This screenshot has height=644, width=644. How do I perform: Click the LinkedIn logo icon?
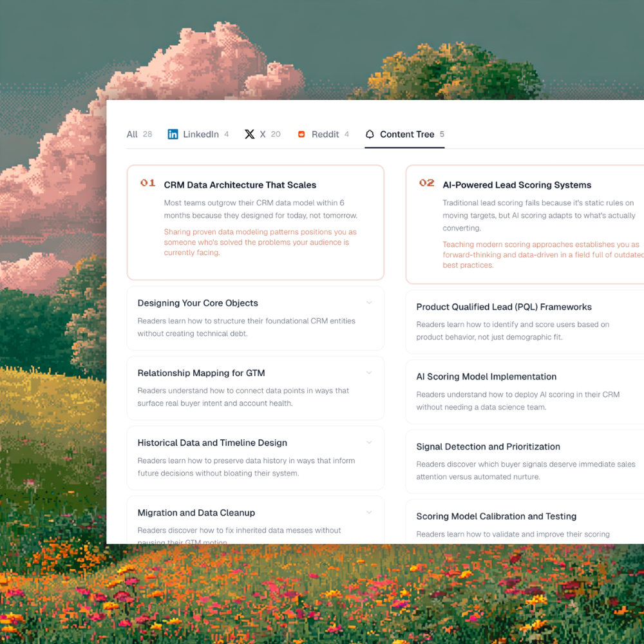pos(173,135)
